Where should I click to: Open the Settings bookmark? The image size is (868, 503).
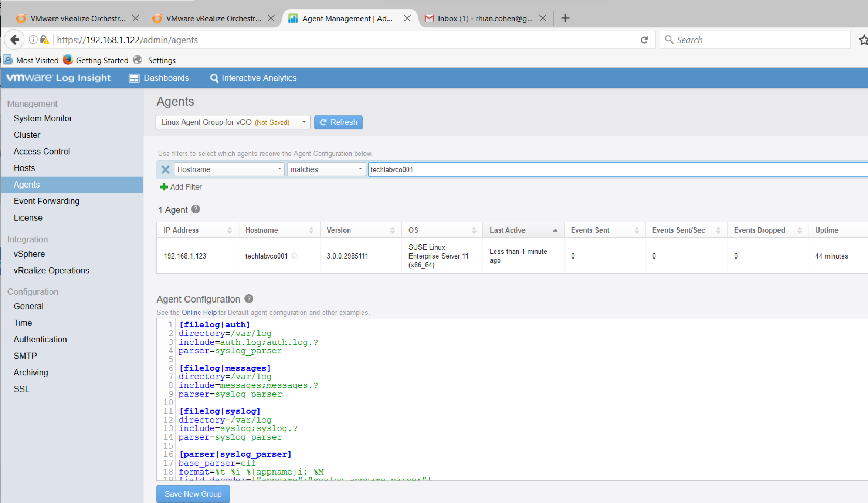coord(155,60)
